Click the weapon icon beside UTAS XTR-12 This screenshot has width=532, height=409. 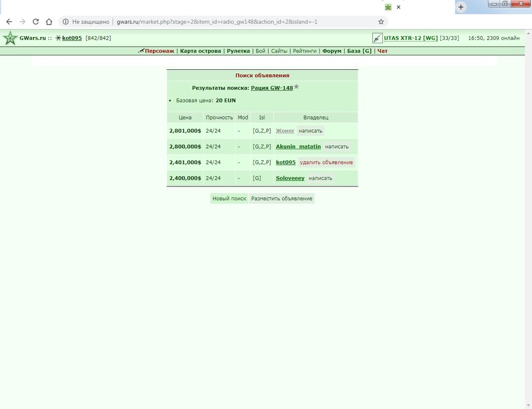pyautogui.click(x=378, y=38)
